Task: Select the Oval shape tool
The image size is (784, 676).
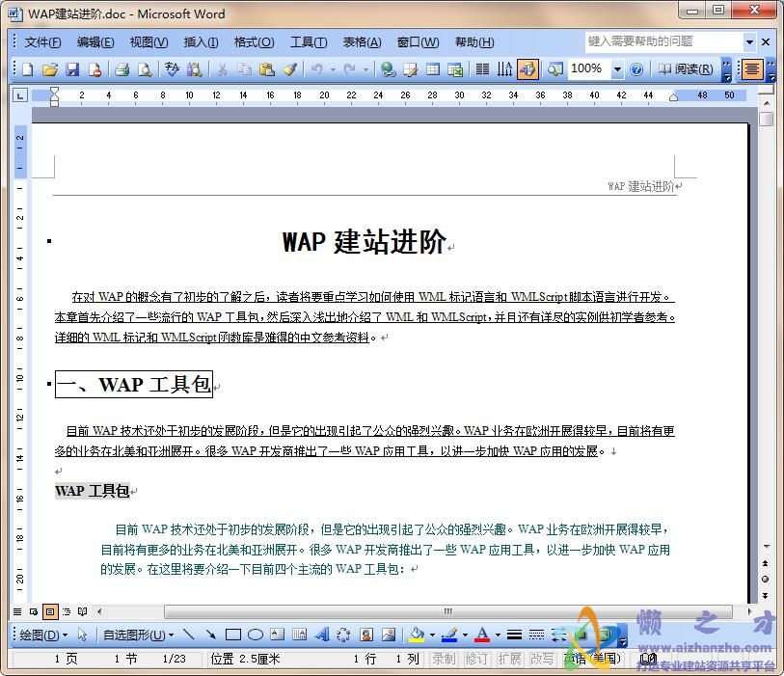Action: click(x=254, y=637)
